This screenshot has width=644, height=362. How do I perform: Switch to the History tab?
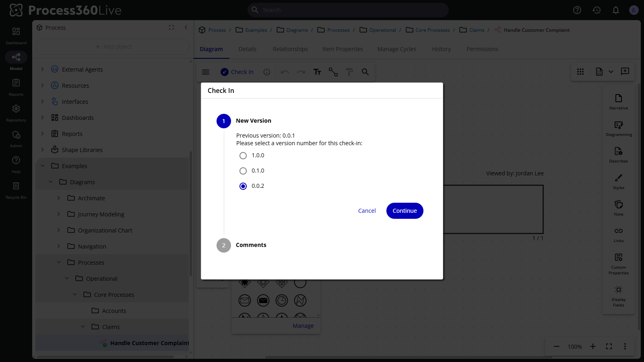(x=442, y=49)
